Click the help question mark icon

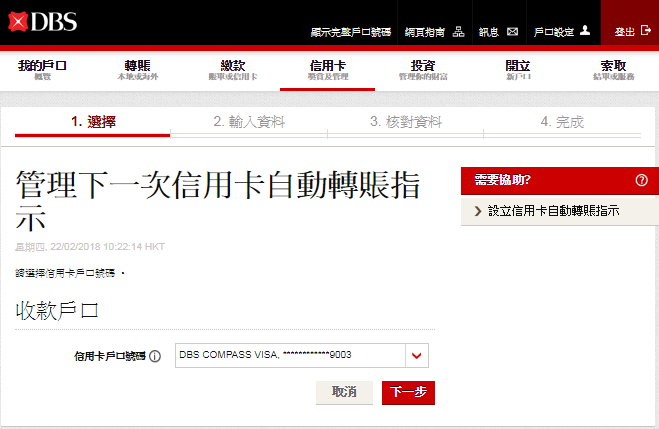tap(641, 181)
